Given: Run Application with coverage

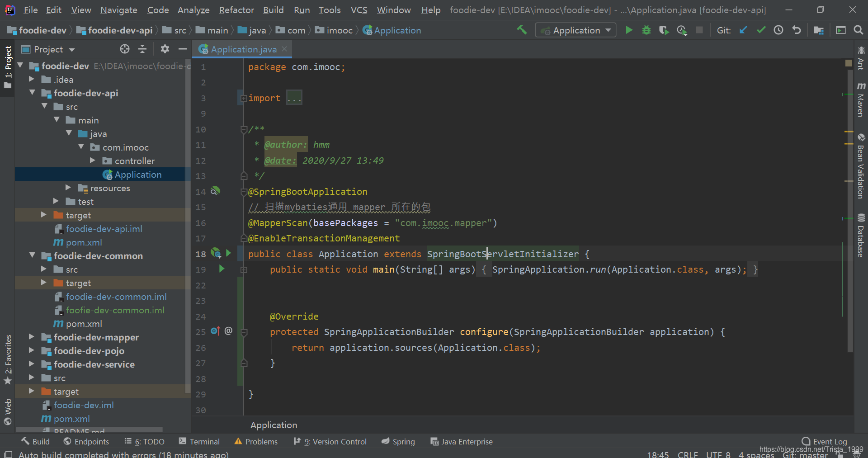Looking at the screenshot, I should point(664,30).
